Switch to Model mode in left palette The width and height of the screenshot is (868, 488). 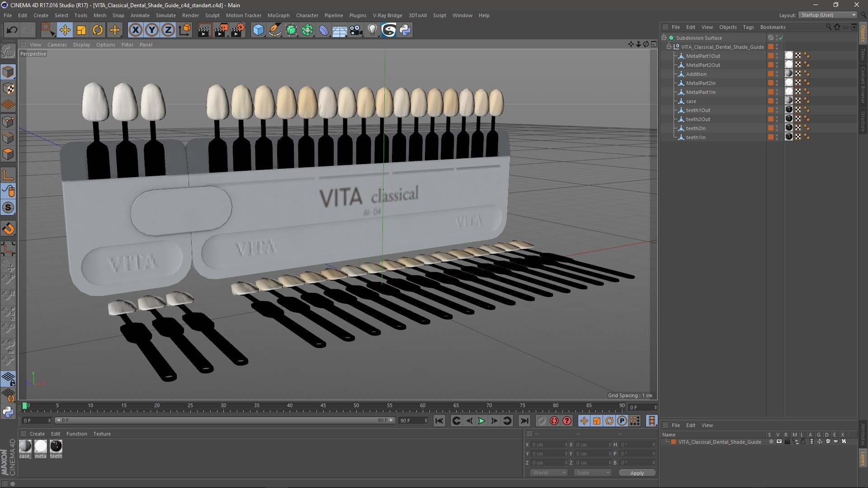(x=8, y=72)
